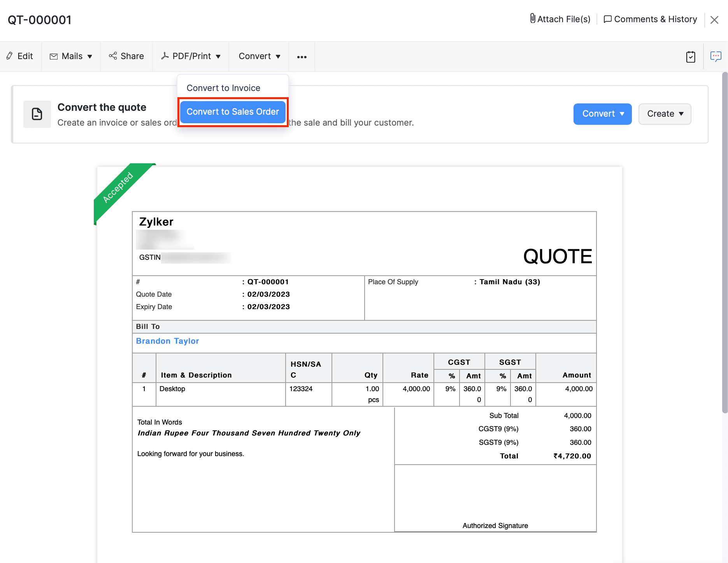Select the Edit pencil icon
Viewport: 728px width, 563px height.
(x=10, y=56)
